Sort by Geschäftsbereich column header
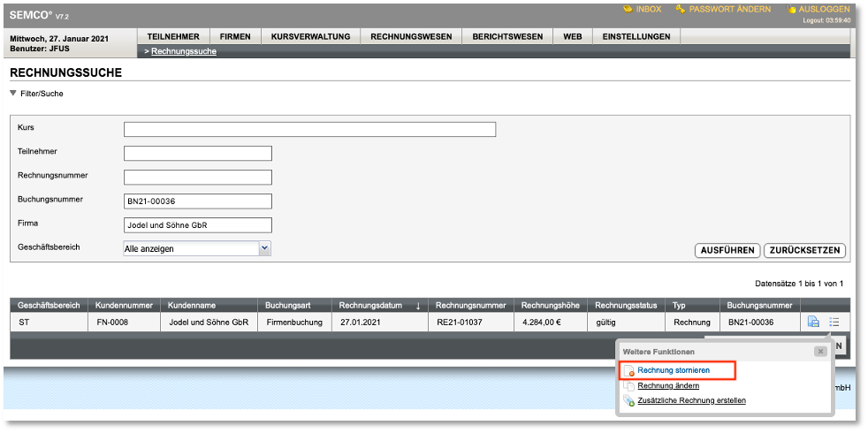 49,305
